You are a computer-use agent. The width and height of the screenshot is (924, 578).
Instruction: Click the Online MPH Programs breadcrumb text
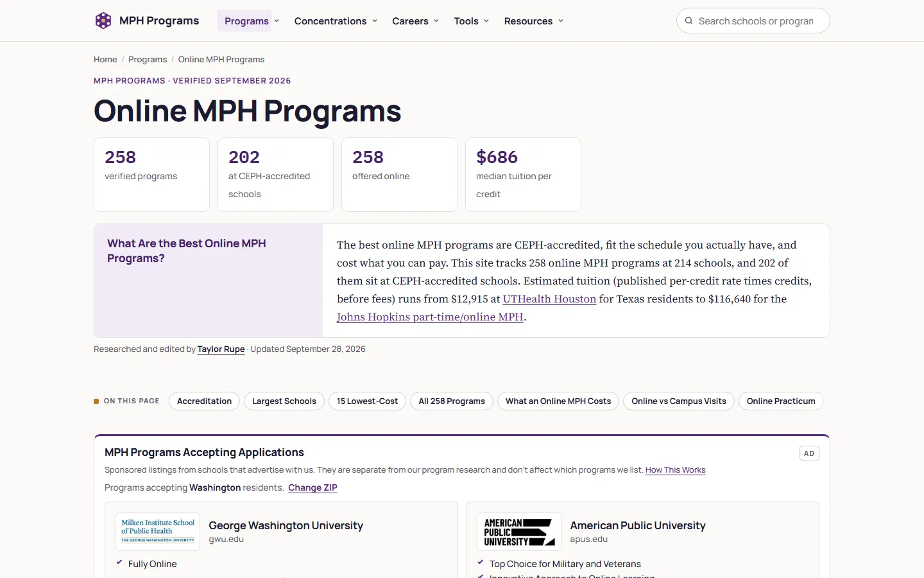(x=221, y=59)
